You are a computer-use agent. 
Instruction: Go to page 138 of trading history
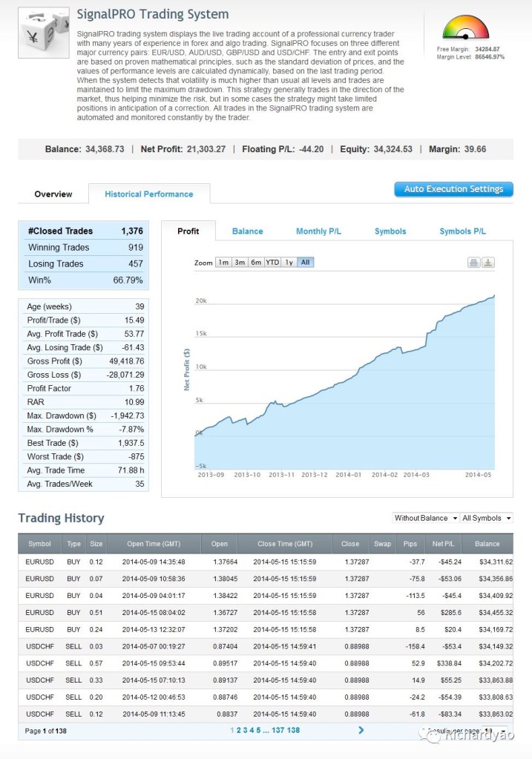click(294, 731)
